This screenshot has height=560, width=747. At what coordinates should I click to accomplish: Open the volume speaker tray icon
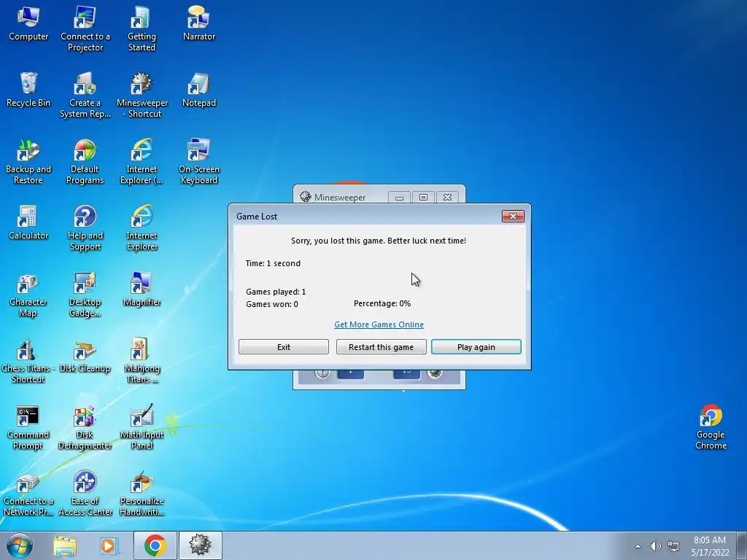(656, 546)
